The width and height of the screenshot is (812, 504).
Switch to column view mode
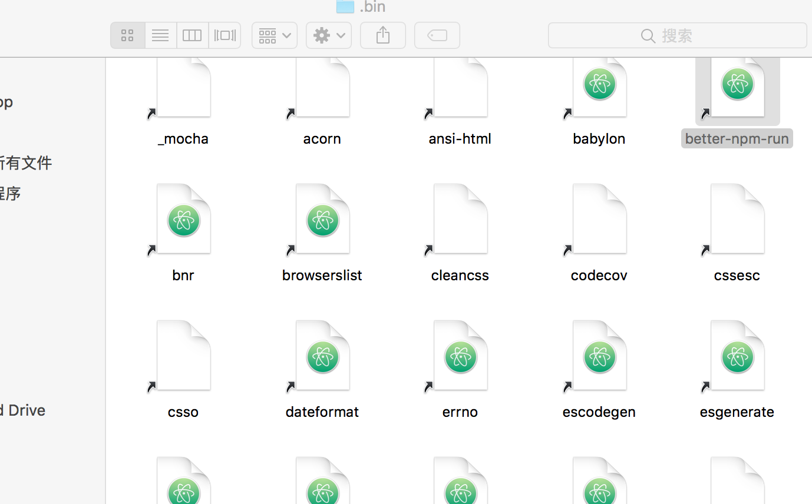click(192, 35)
